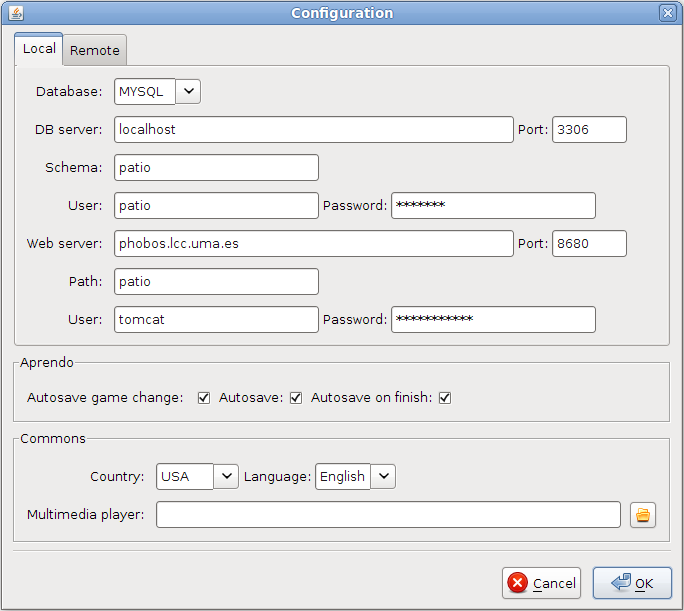Viewport: 684px width, 611px height.
Task: Click the Path label
Action: (x=86, y=281)
